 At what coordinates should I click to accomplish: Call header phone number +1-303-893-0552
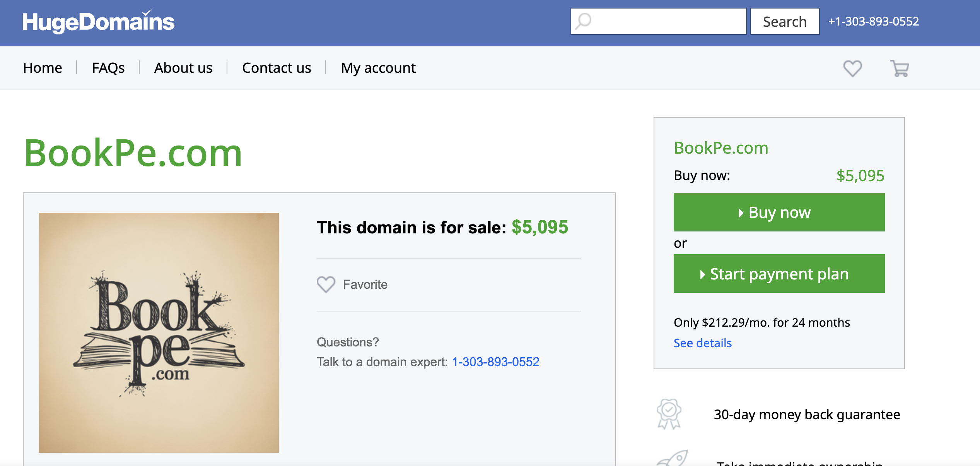(x=873, y=21)
